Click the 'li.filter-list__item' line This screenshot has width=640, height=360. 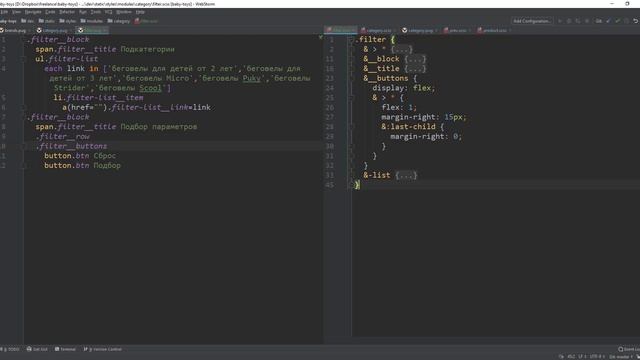[x=98, y=98]
